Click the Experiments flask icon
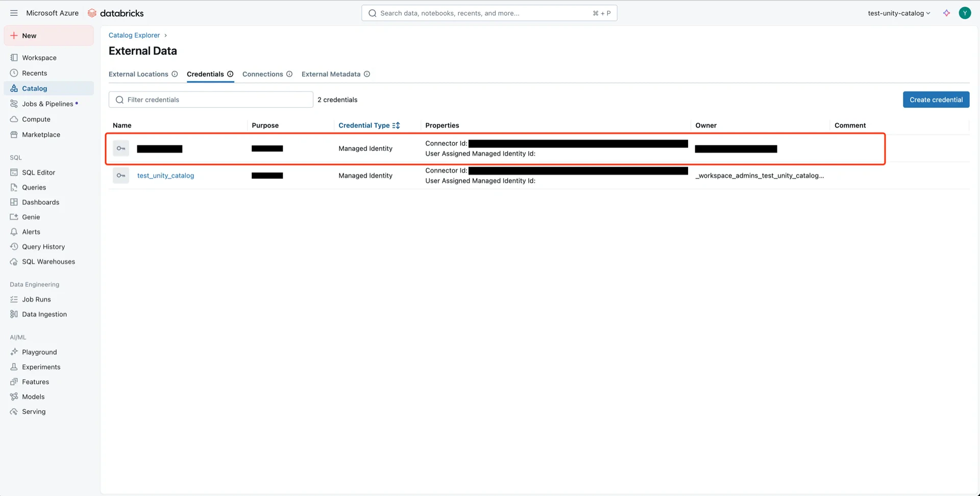This screenshot has height=496, width=980. coord(14,367)
